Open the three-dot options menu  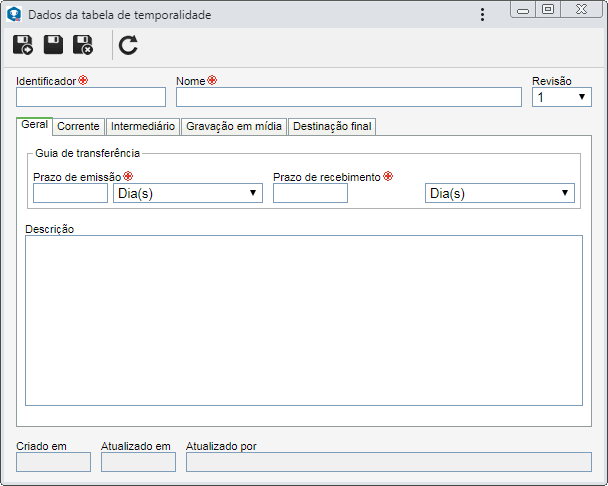(x=482, y=15)
